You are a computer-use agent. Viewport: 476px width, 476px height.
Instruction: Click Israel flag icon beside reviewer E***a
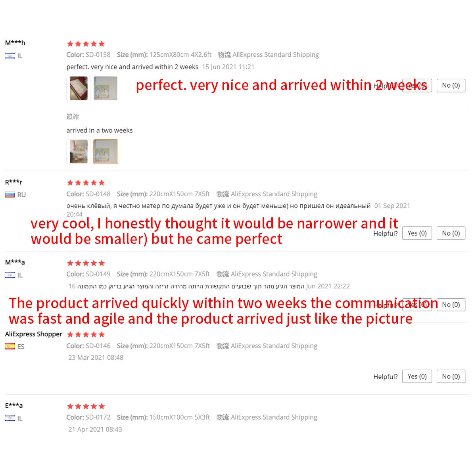tap(10, 418)
